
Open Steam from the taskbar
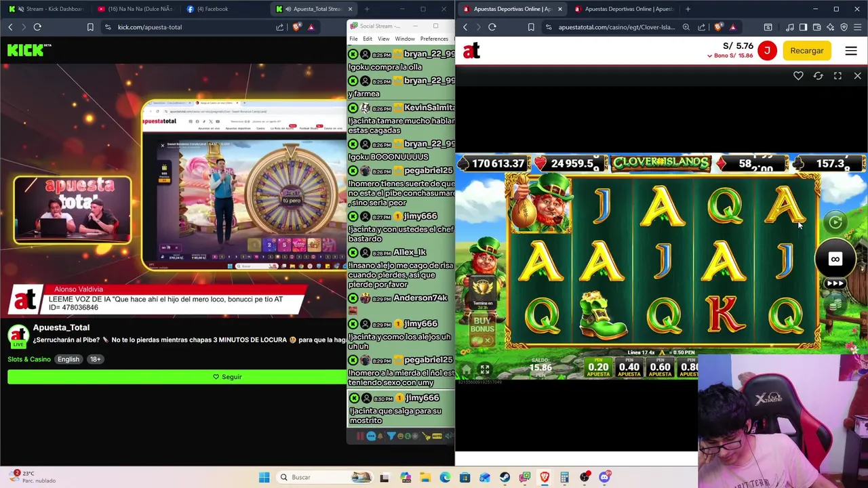[x=505, y=477]
